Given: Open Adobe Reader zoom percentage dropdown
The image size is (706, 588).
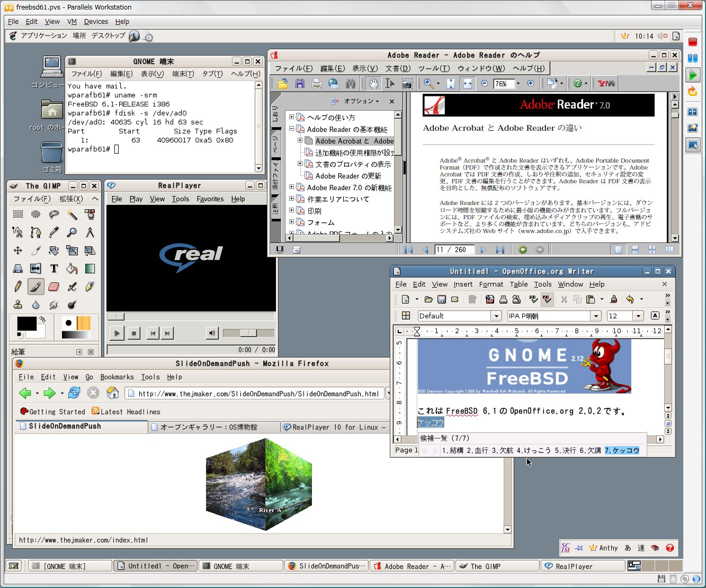Looking at the screenshot, I should coord(518,84).
